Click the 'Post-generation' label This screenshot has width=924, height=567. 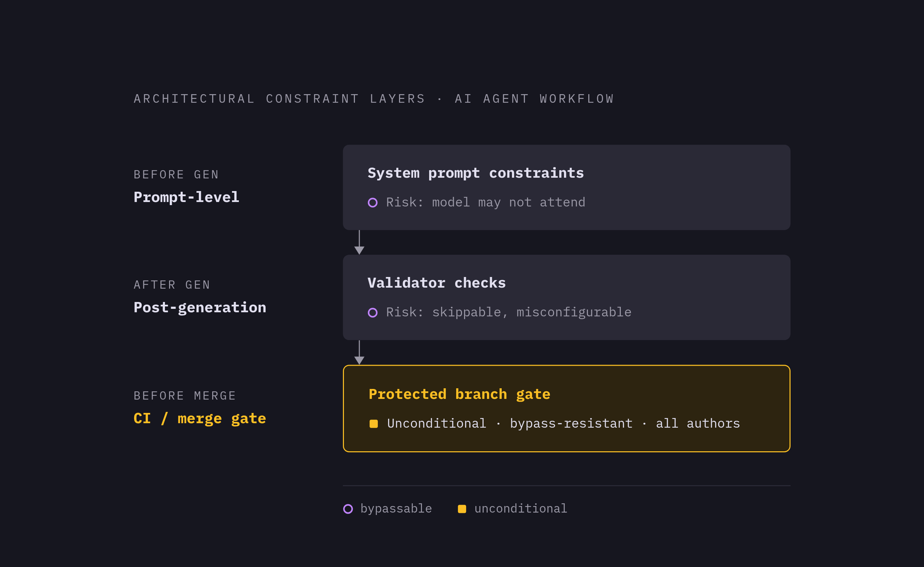coord(200,308)
